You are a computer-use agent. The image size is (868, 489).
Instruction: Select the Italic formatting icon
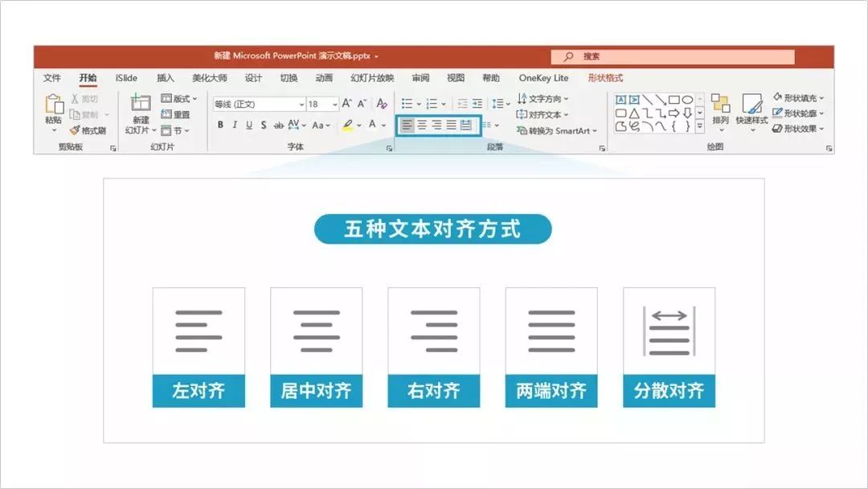(235, 125)
